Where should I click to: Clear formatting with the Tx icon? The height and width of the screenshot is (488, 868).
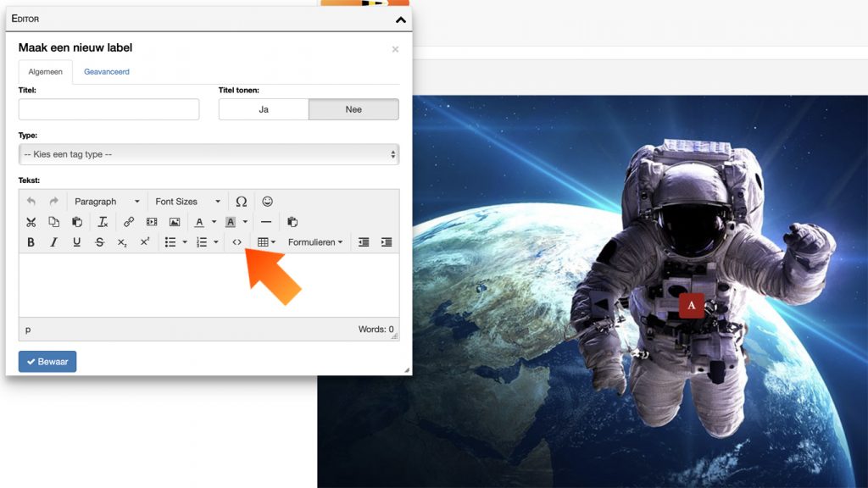(103, 222)
